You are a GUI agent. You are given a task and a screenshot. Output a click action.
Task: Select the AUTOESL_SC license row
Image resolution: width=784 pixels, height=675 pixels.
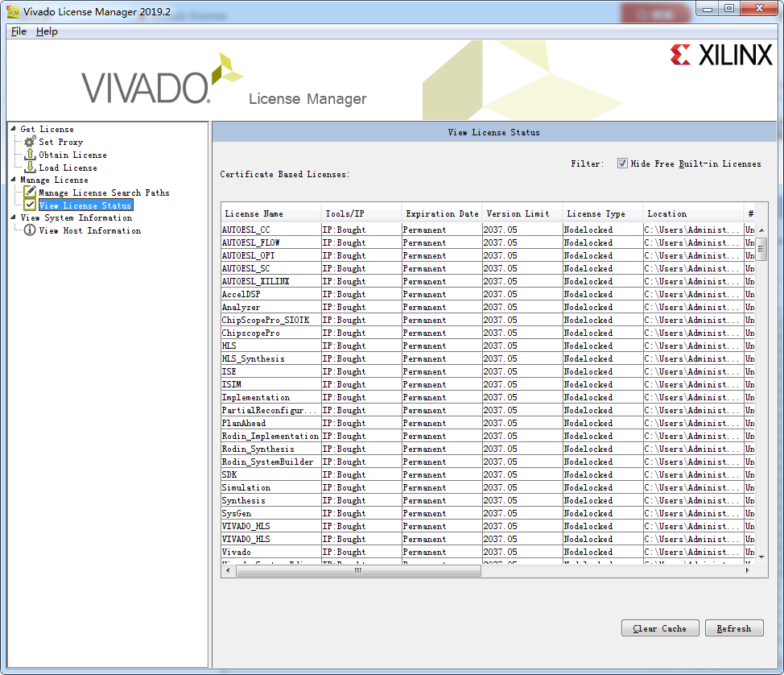click(x=488, y=269)
